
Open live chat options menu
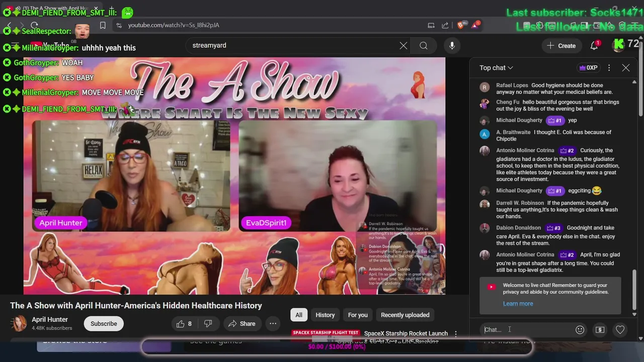(x=609, y=68)
